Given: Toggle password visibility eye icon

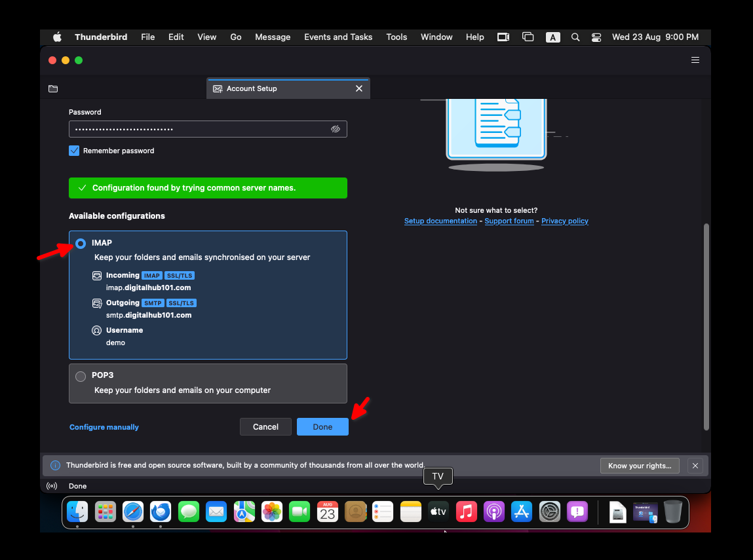Looking at the screenshot, I should (x=335, y=129).
